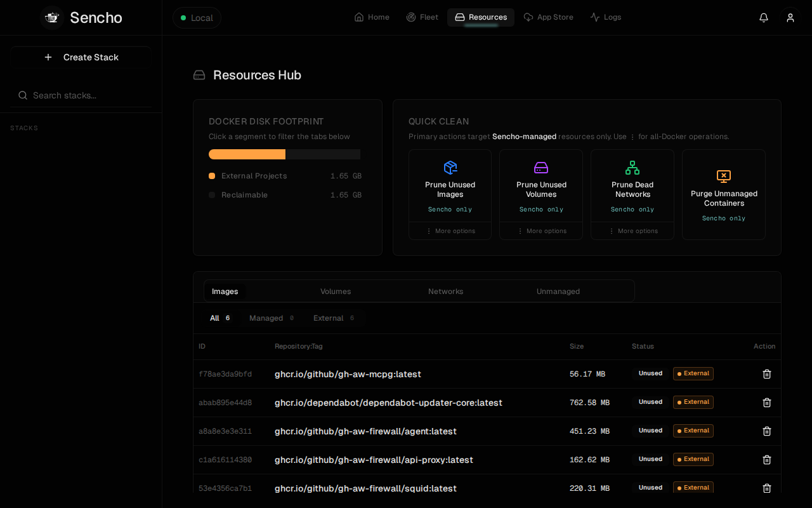Click the search magnifier icon

tap(23, 95)
